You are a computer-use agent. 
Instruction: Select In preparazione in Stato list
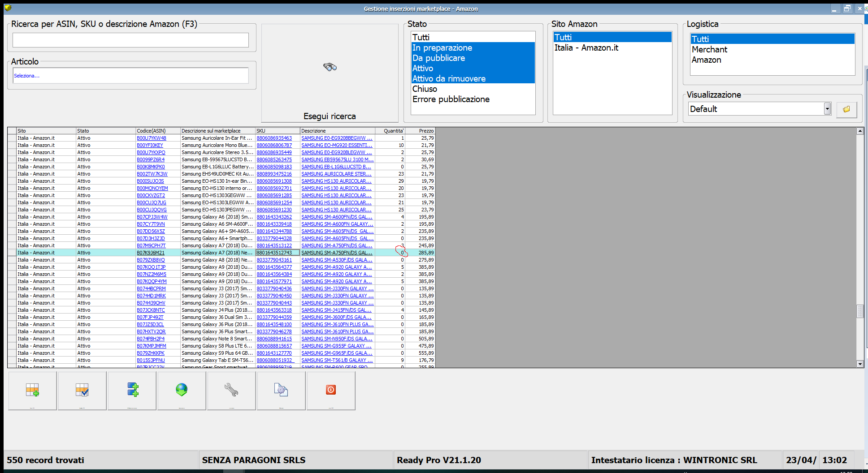coord(473,47)
